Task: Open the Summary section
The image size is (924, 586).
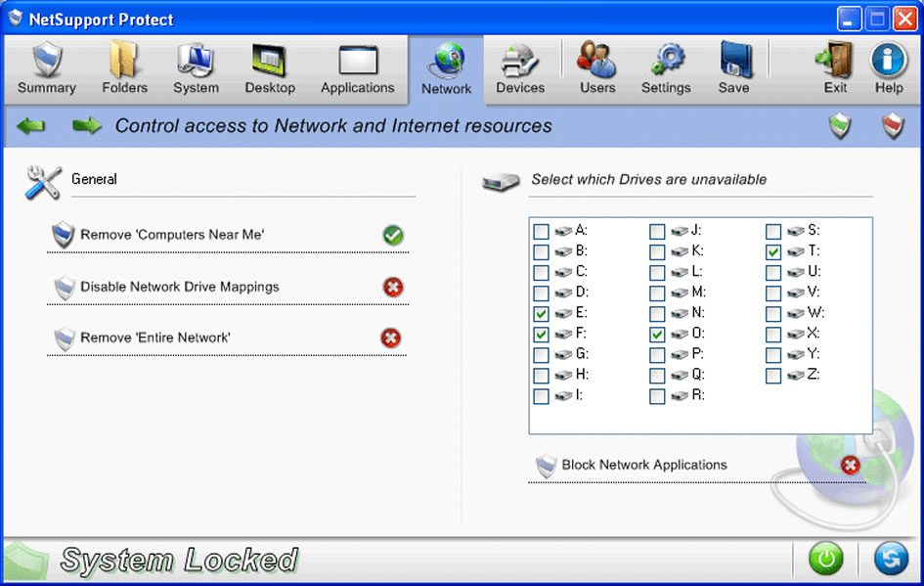Action: tap(47, 69)
